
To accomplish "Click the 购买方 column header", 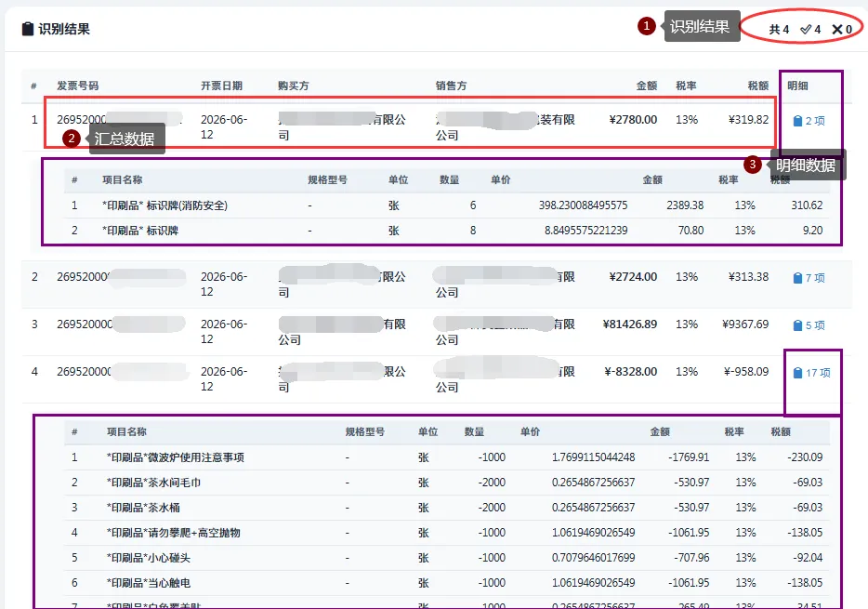I will [294, 86].
